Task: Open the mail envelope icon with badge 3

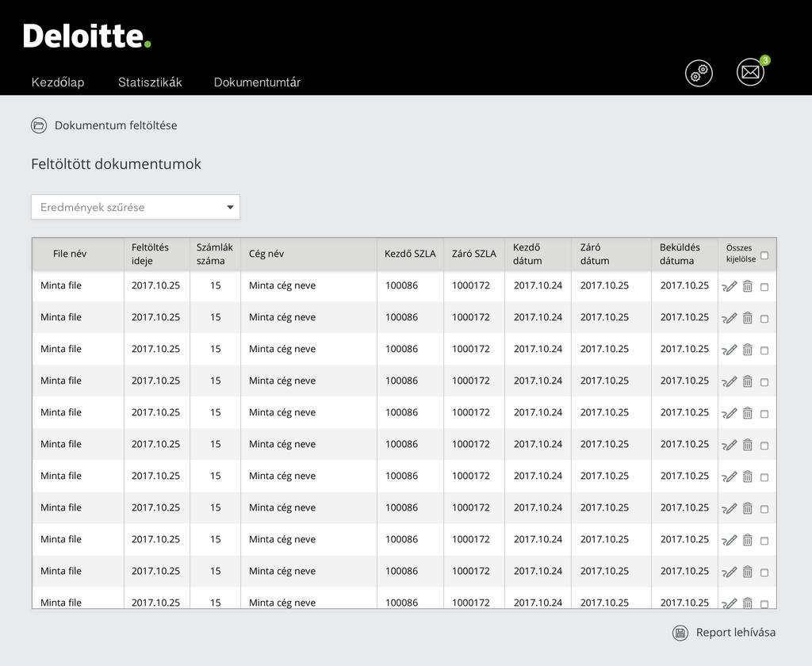Action: pyautogui.click(x=750, y=72)
